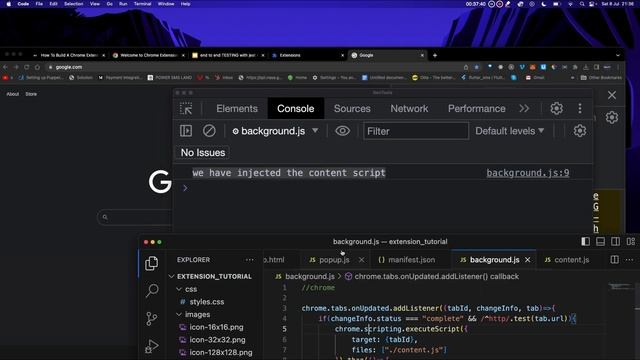Click the Google search box
Viewport: 640px width, 360px height.
(135, 217)
